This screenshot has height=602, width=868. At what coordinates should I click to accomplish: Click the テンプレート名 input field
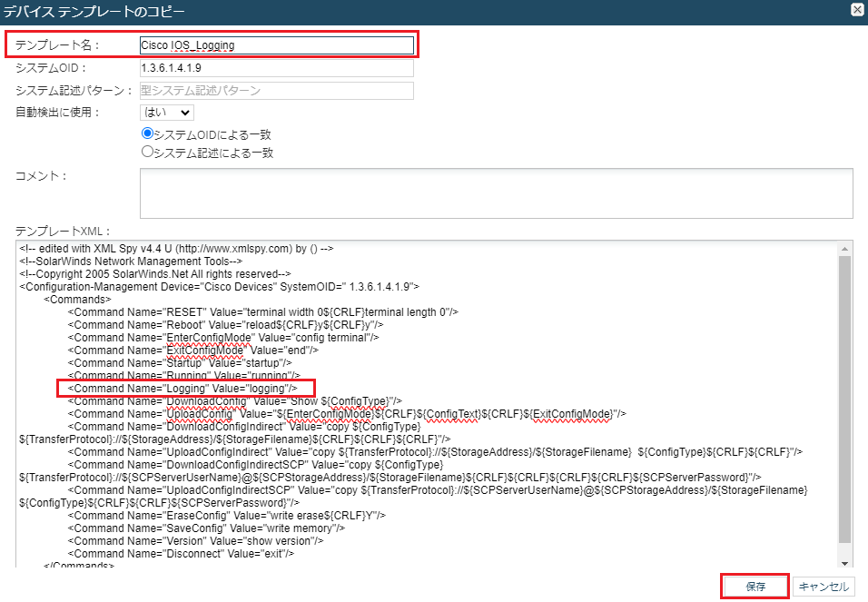click(x=277, y=45)
